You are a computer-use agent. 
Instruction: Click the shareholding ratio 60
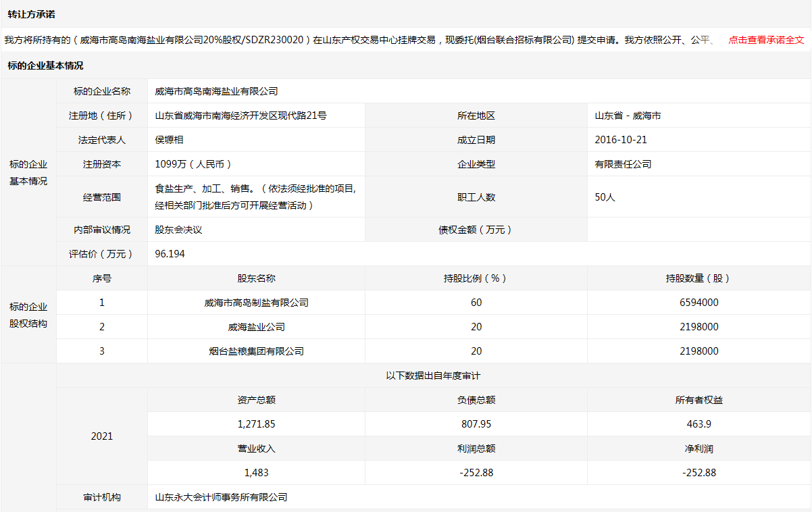coord(476,303)
